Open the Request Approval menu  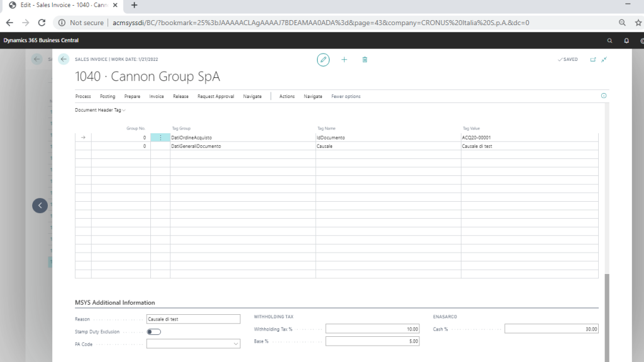(x=216, y=97)
